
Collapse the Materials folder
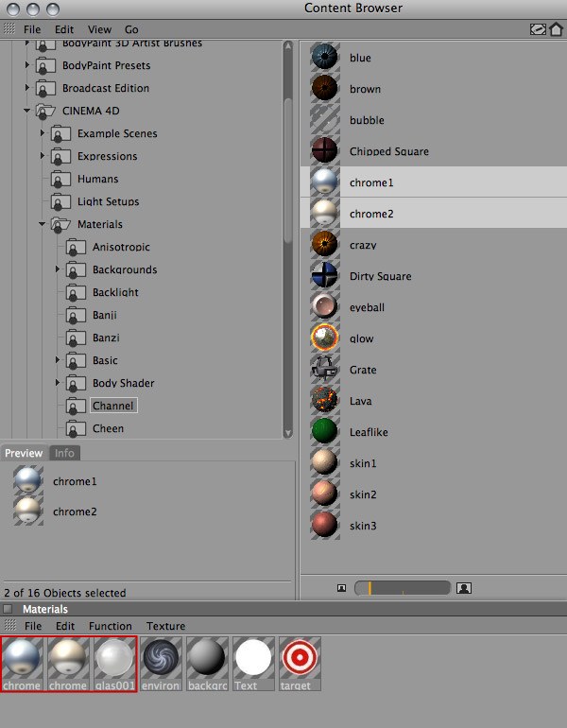coord(42,224)
